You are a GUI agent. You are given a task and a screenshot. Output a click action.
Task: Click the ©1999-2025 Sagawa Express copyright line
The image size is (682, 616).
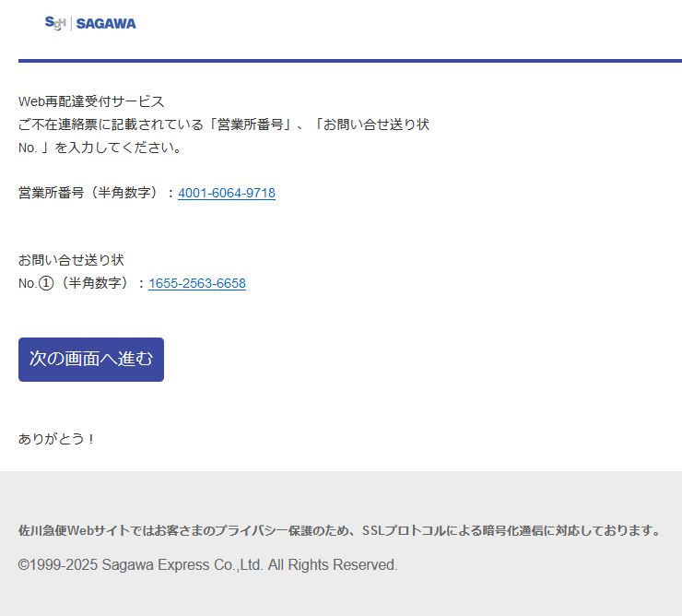tap(208, 564)
